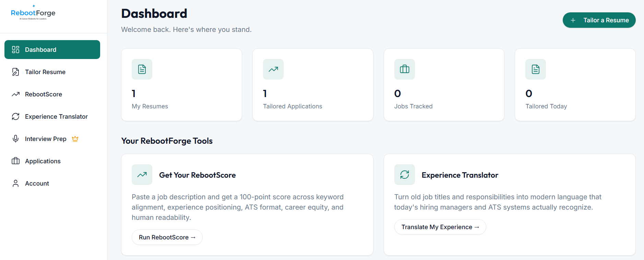Click the refresh icon beside Experience Translator heading
The image size is (644, 260).
(404, 175)
